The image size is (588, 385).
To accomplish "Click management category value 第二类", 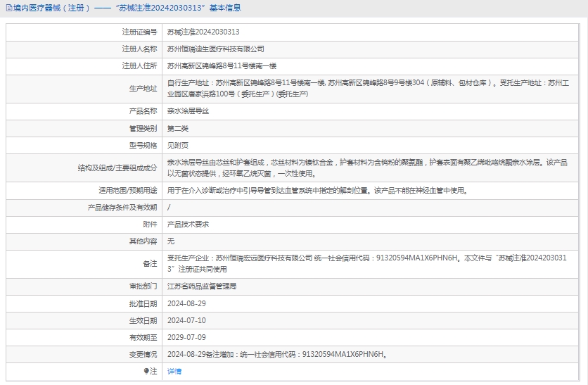I will pyautogui.click(x=178, y=128).
